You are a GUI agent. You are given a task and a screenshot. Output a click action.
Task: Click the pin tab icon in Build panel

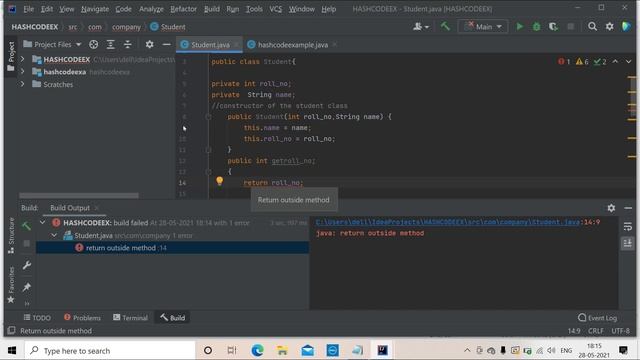coord(27,287)
